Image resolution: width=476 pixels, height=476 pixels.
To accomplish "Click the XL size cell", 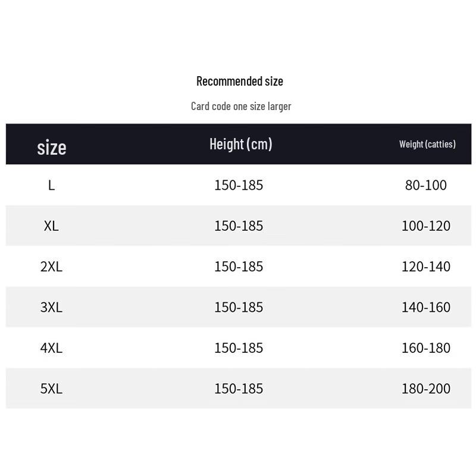I will coord(52,226).
